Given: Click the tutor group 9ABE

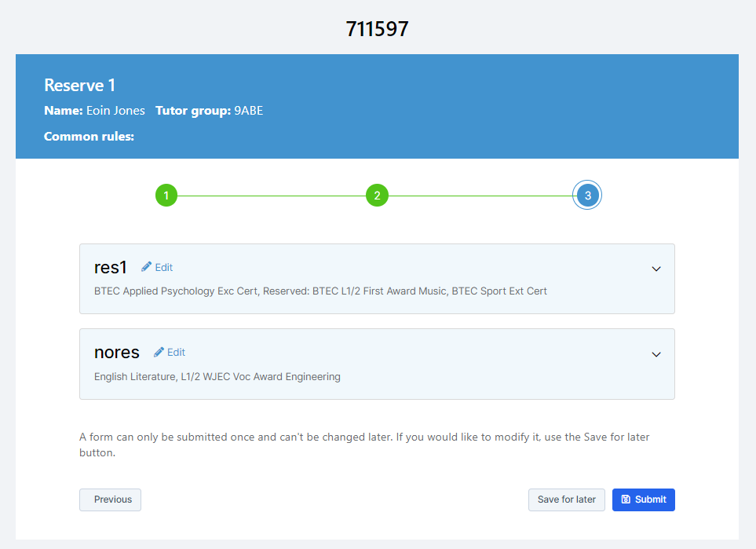Looking at the screenshot, I should 249,111.
